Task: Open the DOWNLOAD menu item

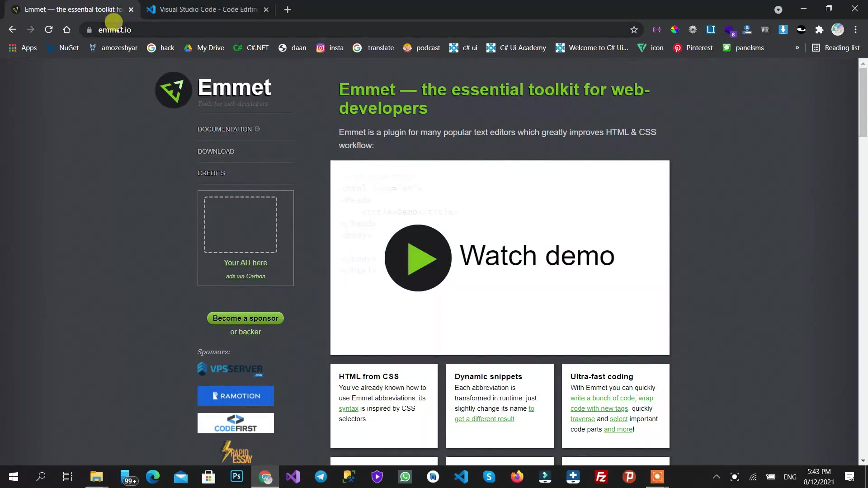Action: [216, 151]
